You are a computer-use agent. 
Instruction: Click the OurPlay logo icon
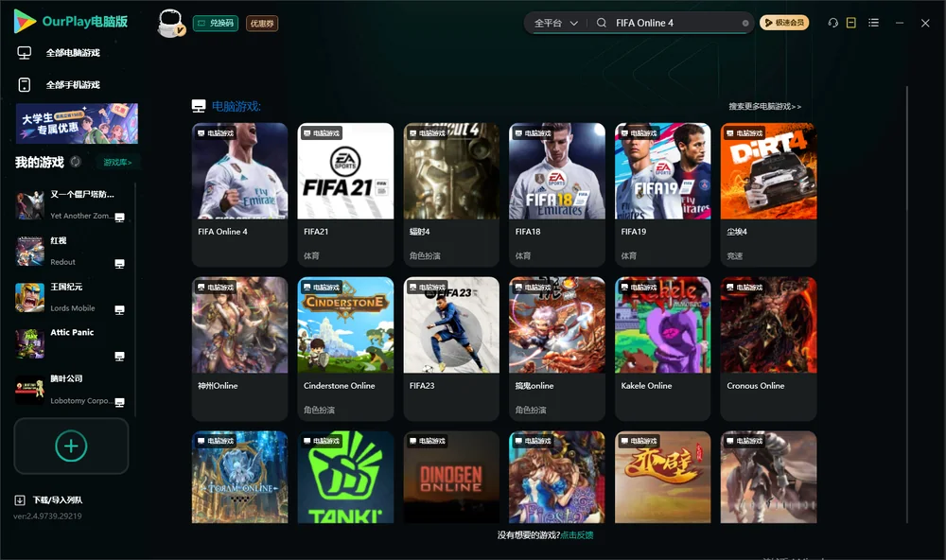click(x=25, y=22)
